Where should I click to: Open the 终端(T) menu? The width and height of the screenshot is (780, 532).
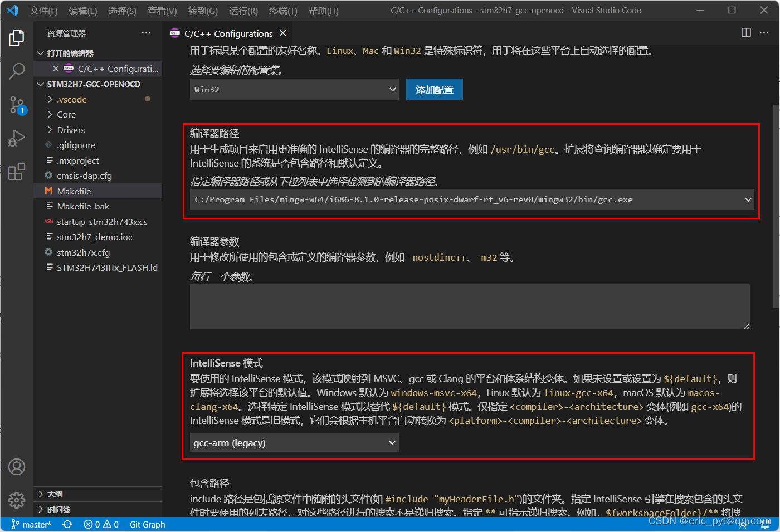[283, 11]
